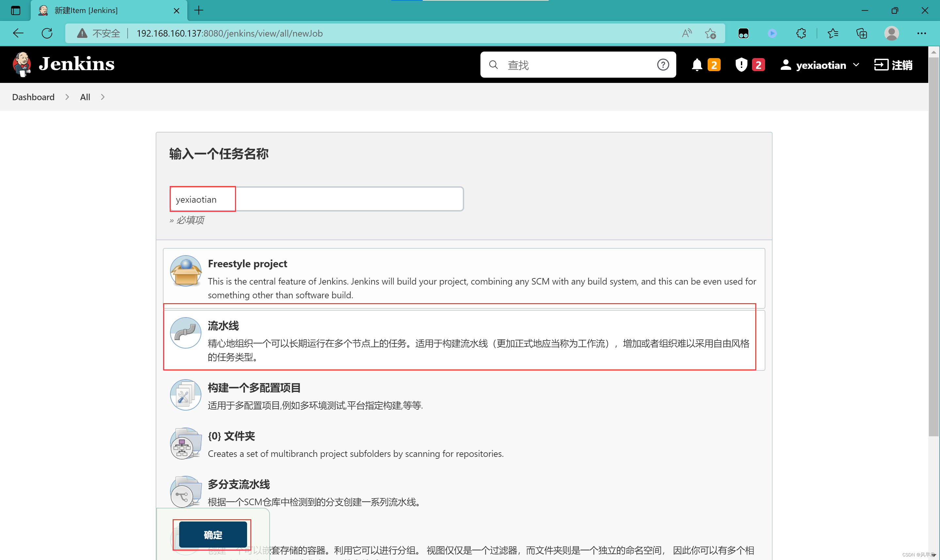This screenshot has width=940, height=560.
Task: Click the orange notification count badge
Action: click(713, 65)
